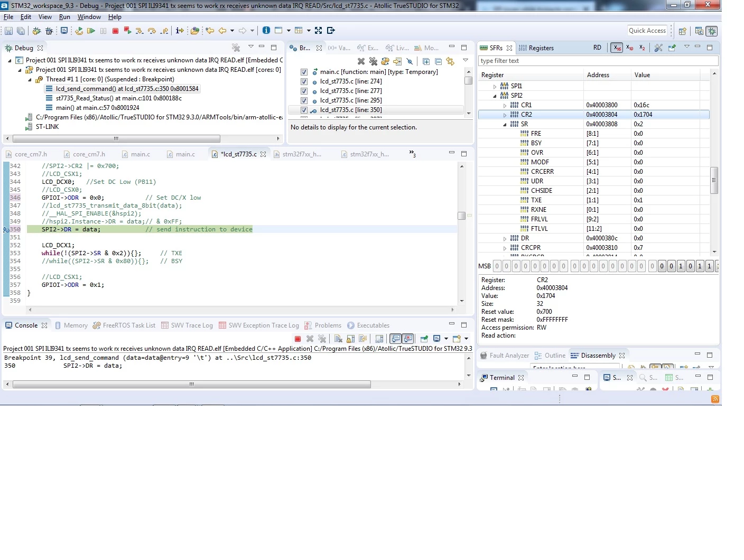Toggle the lcd_st7735.c line 295 breakpoint checkbox
744x560 pixels.
(x=304, y=100)
